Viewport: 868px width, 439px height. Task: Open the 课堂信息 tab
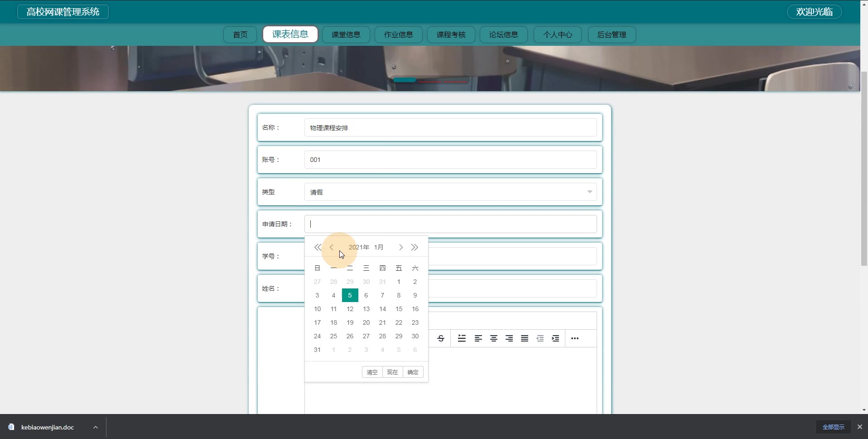(346, 34)
